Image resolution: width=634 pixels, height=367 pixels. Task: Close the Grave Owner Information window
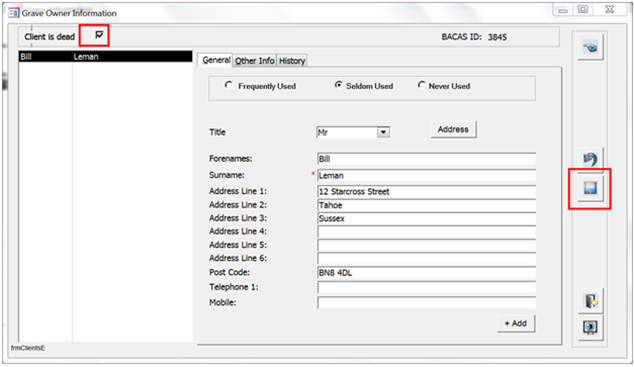(x=610, y=9)
